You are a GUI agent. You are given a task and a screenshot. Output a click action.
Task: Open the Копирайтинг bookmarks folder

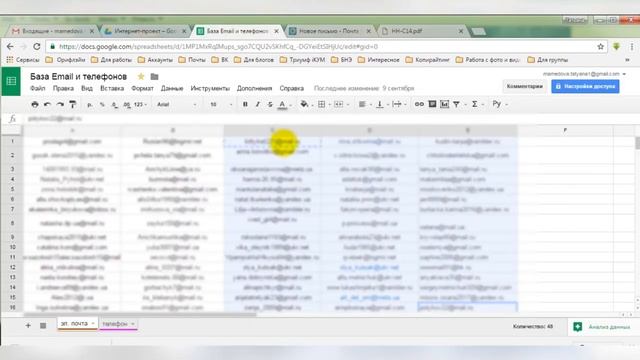[427, 60]
